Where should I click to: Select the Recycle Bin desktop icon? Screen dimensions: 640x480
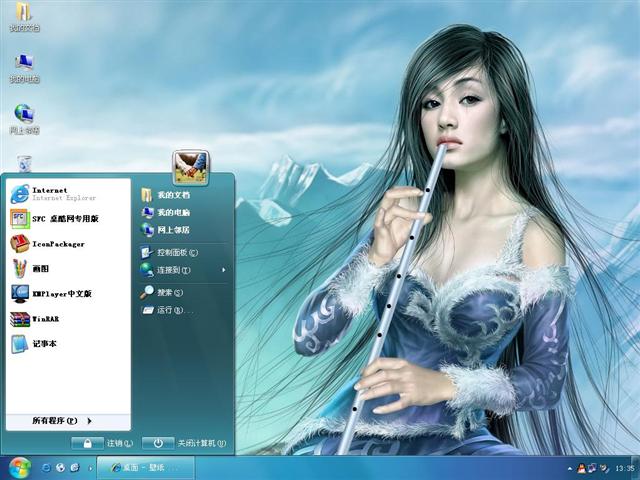point(24,163)
